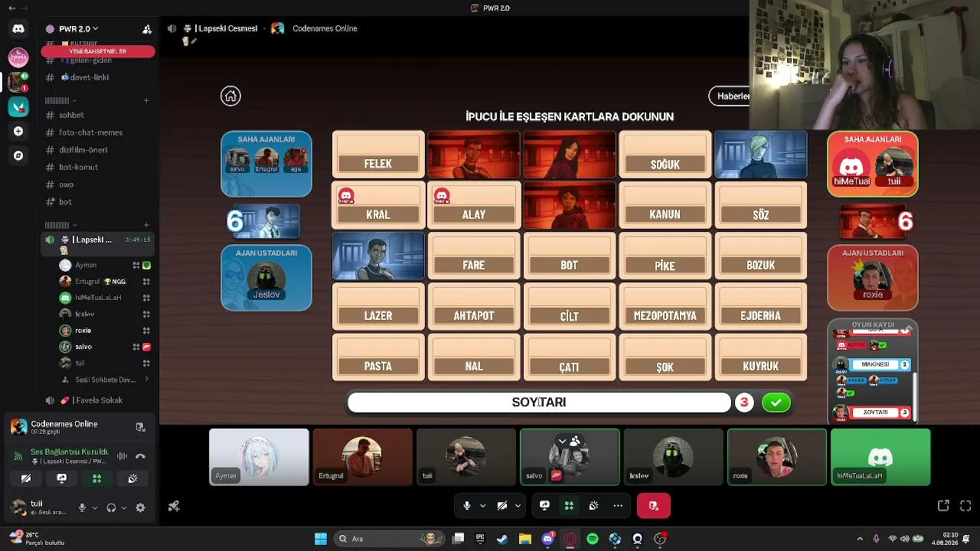Select roxie's video tile
980x551 pixels.
click(x=777, y=457)
